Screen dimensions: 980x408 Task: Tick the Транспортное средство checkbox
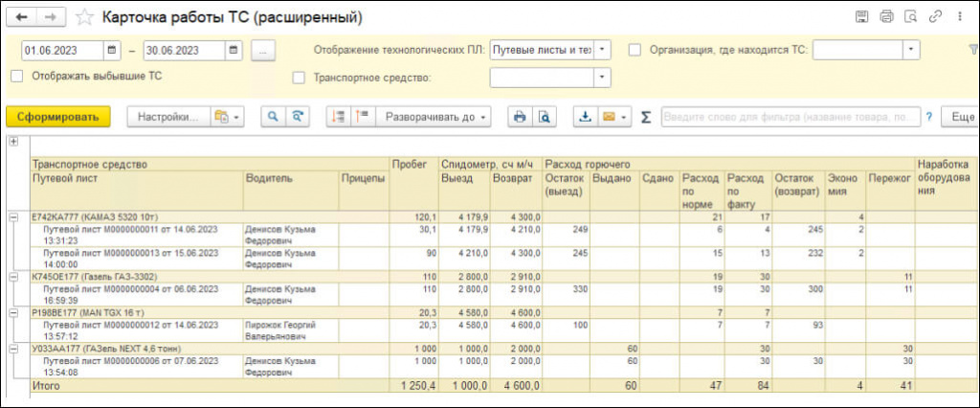[x=300, y=79]
